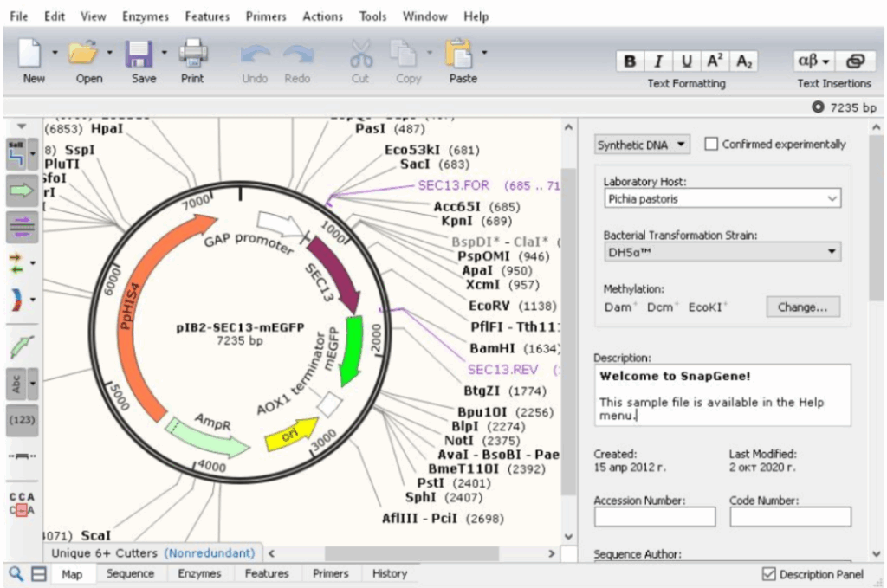The height and width of the screenshot is (588, 887).
Task: Switch to the Sequence tab
Action: click(130, 573)
